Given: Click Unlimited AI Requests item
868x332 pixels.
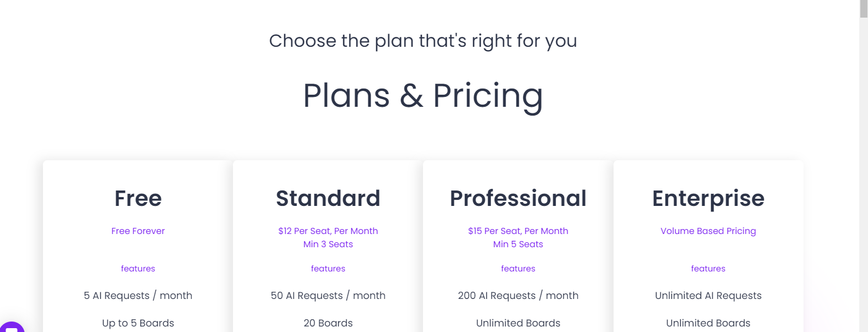Looking at the screenshot, I should (x=708, y=296).
